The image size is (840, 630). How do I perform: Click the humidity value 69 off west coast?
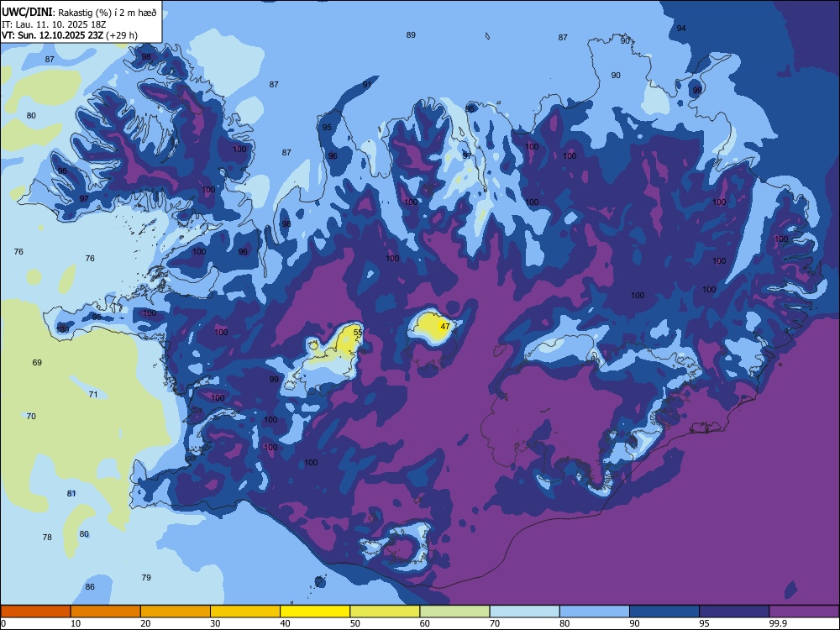[x=37, y=363]
